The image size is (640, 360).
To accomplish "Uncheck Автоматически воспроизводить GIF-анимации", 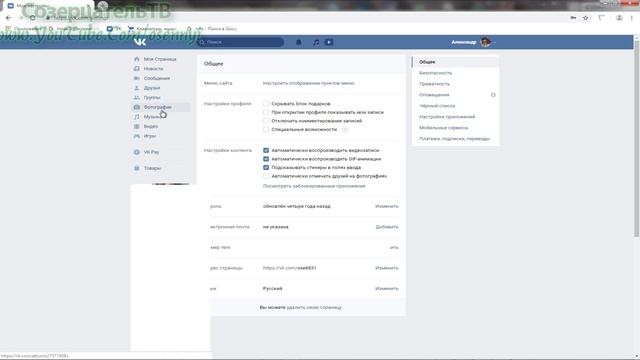I will (266, 159).
